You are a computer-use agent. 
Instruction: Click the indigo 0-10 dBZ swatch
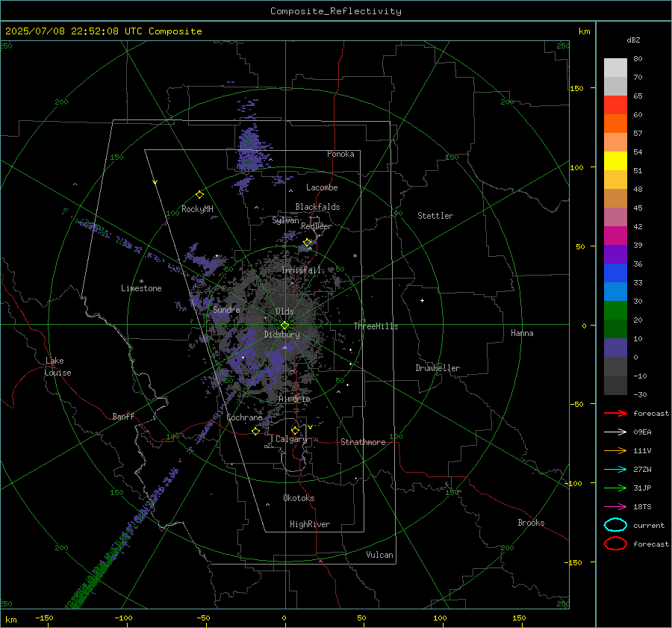615,348
